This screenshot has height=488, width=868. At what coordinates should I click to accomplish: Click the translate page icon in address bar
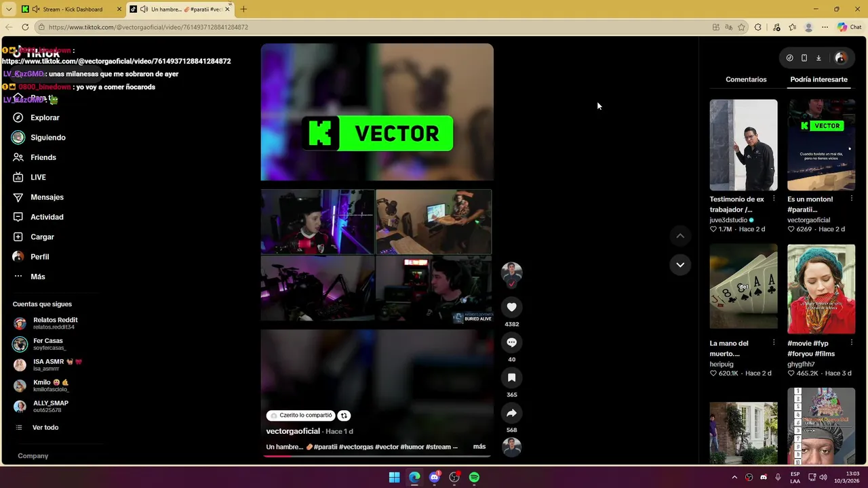(x=728, y=27)
